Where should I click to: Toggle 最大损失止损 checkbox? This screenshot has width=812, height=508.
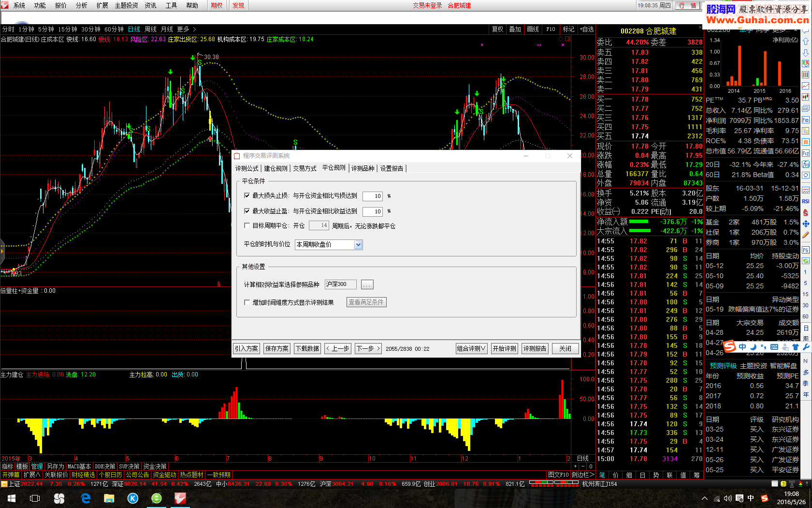tap(247, 196)
